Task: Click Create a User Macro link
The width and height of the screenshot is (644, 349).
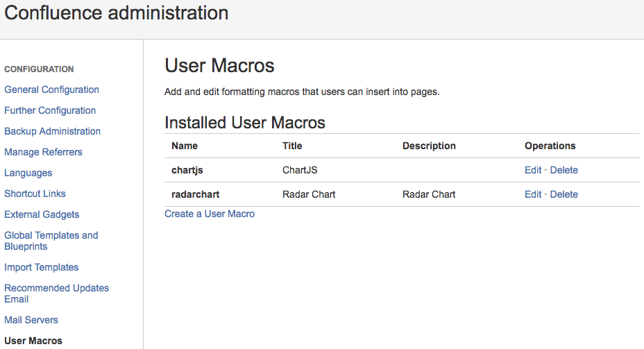Action: 210,214
